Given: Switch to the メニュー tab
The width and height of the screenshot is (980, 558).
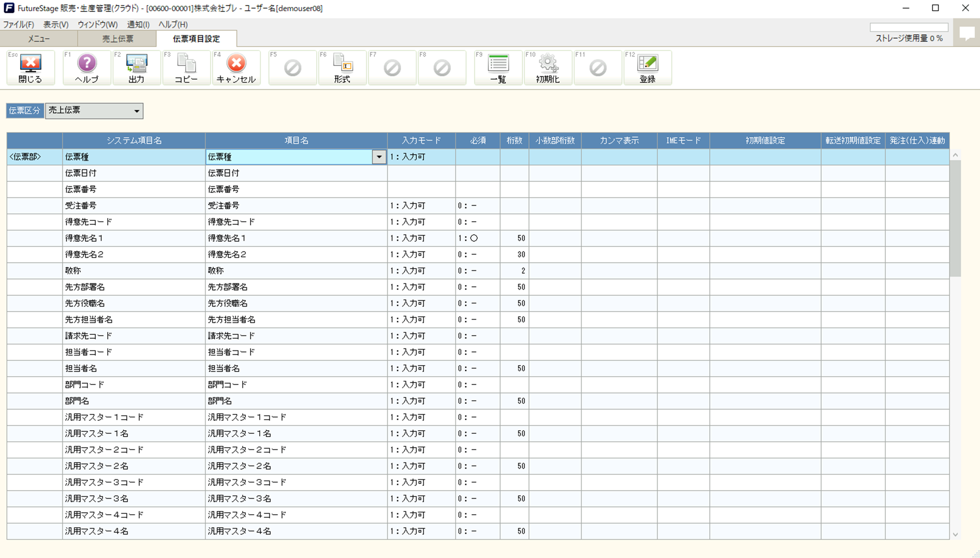Looking at the screenshot, I should pyautogui.click(x=39, y=39).
